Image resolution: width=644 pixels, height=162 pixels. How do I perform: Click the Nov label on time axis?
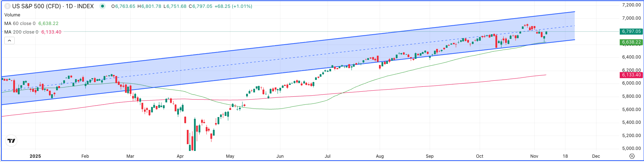(x=534, y=156)
